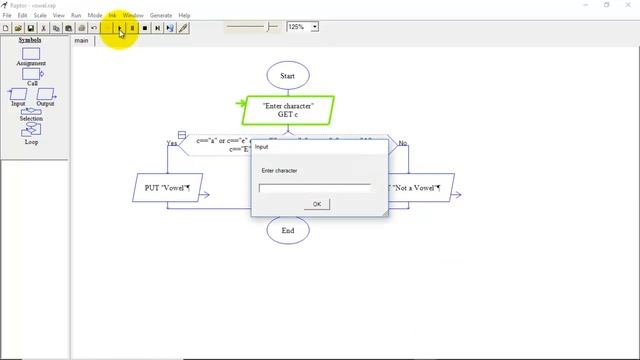Toggle the ink pen tool
The image size is (640, 360).
[183, 28]
